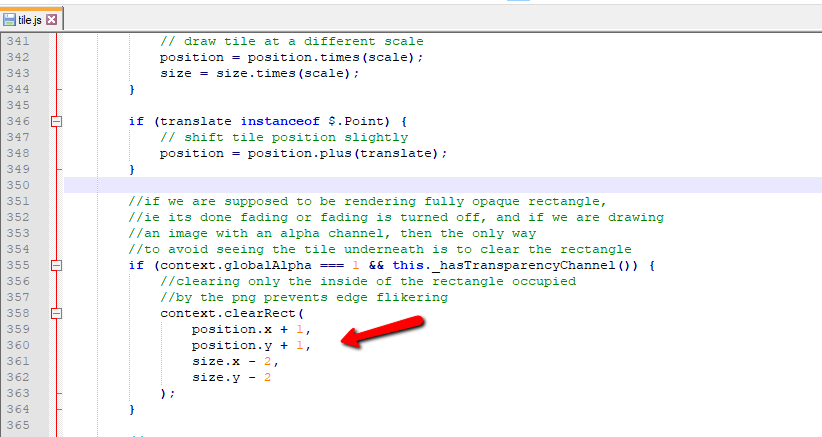Close the tile.js tab

(51, 20)
